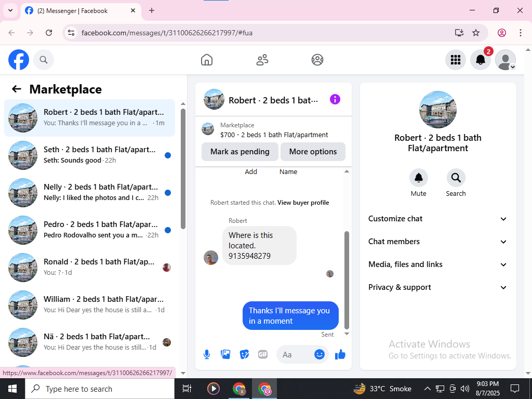
Task: Open the account profile avatar menu
Action: pos(506,60)
